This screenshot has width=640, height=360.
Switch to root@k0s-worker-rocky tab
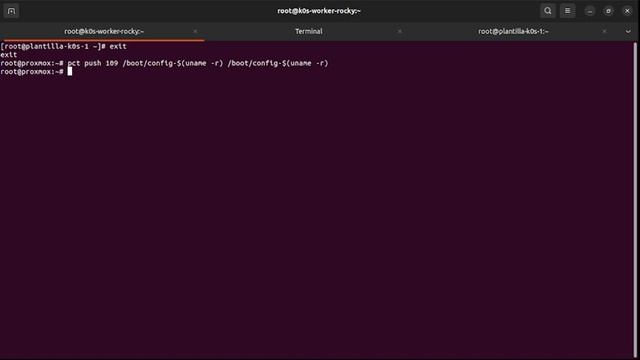[104, 31]
